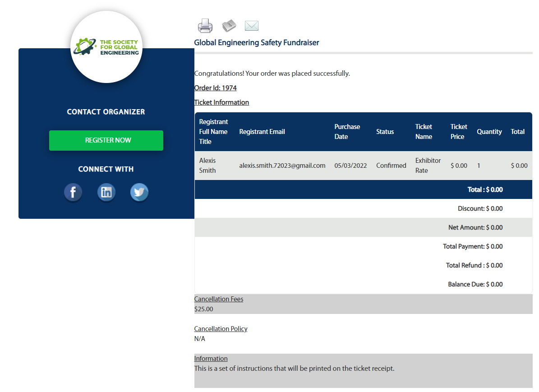Select the Global Engineering Safety Fundraiser title

click(x=257, y=43)
